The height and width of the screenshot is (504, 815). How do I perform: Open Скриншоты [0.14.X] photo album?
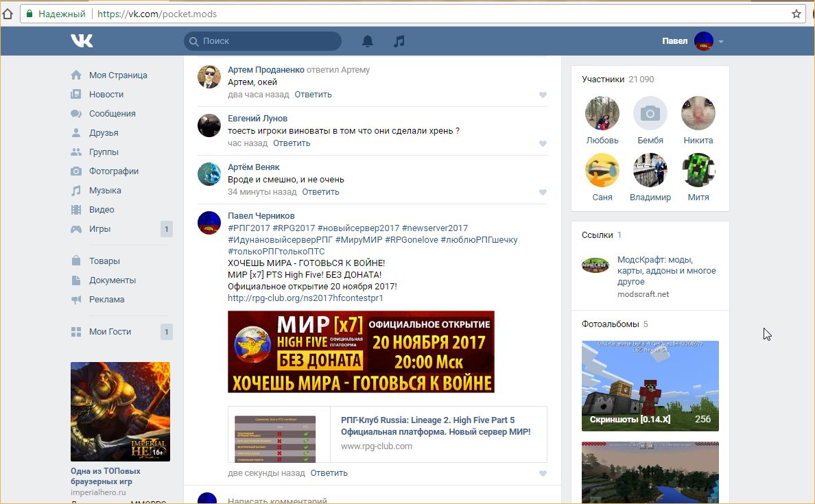click(650, 385)
